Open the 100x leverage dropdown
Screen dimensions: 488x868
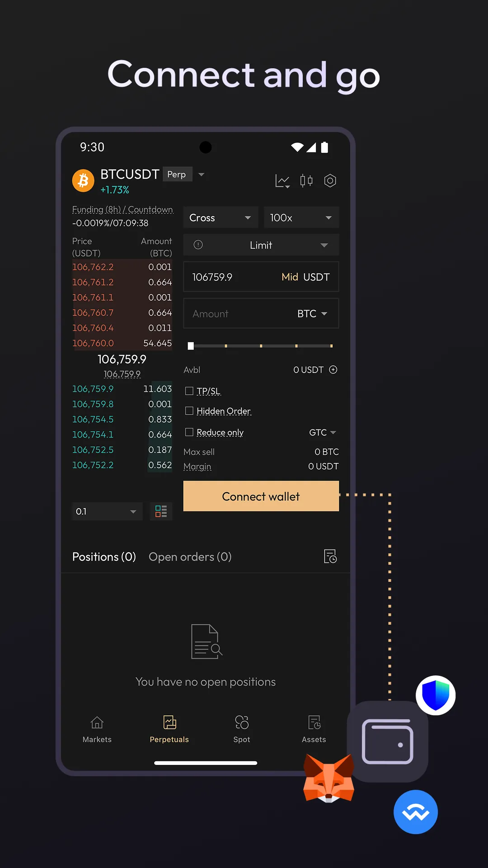(301, 217)
